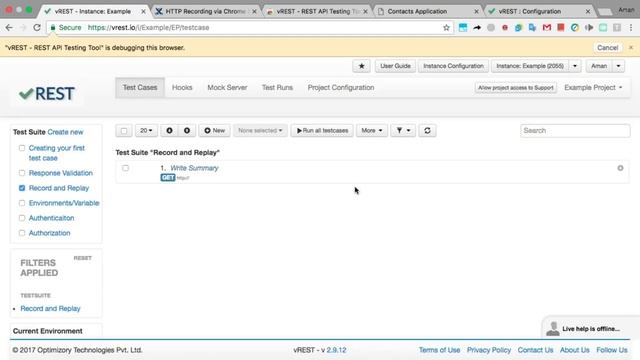Click the vREST logo
The image size is (640, 360).
[47, 93]
